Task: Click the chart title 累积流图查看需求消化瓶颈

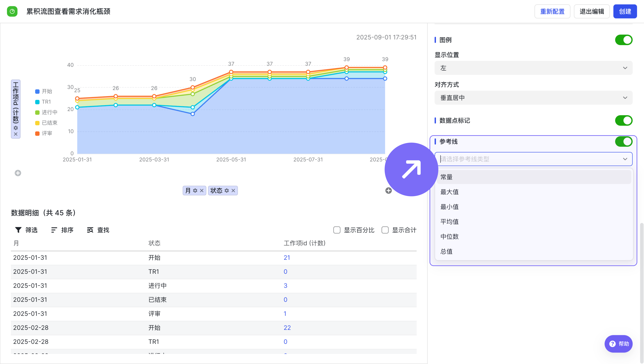Action: click(68, 11)
